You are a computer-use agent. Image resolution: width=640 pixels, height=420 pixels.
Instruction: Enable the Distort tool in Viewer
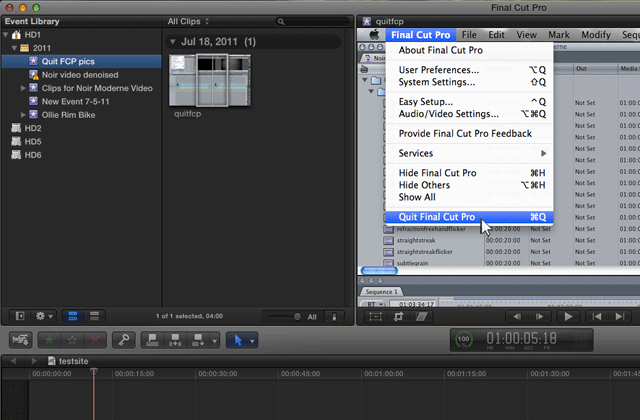[x=421, y=316]
